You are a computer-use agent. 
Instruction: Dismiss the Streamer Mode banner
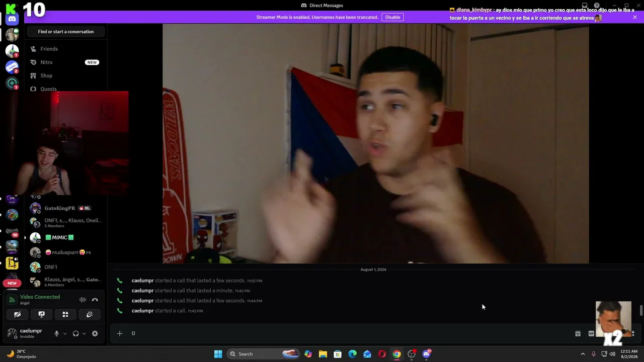635,17
